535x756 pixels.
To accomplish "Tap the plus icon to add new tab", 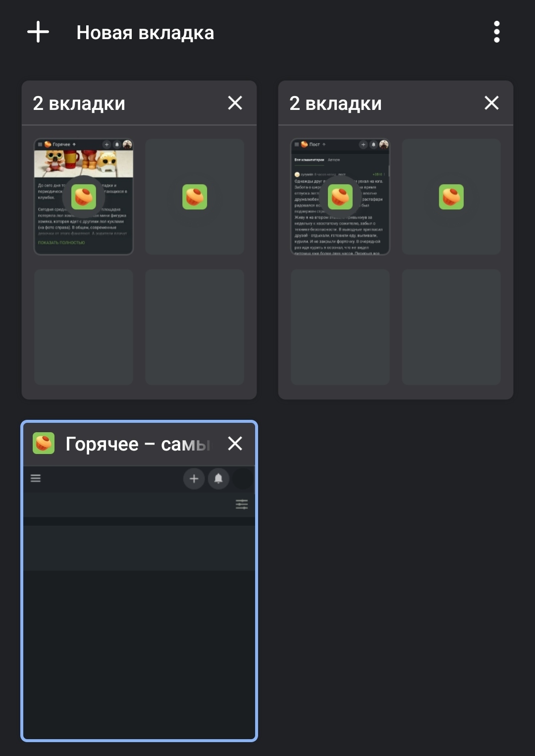I will (38, 32).
